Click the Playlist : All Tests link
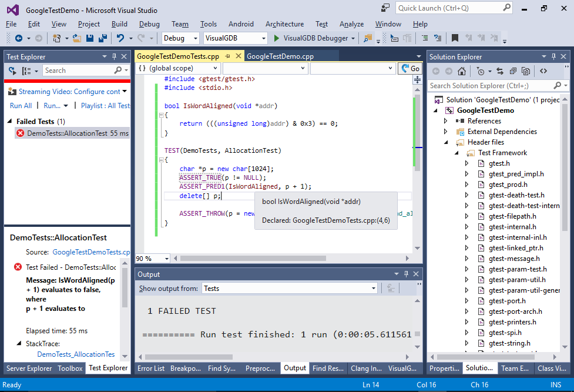The height and width of the screenshot is (392, 574). tap(105, 106)
